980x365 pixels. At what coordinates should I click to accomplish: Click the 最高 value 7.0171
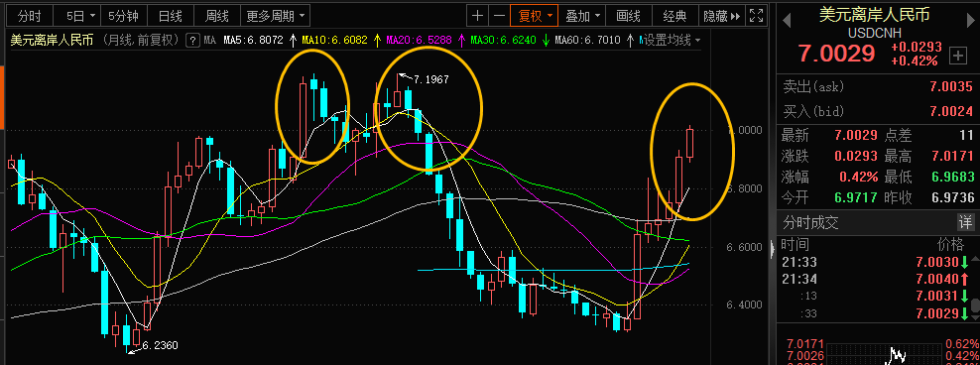952,156
